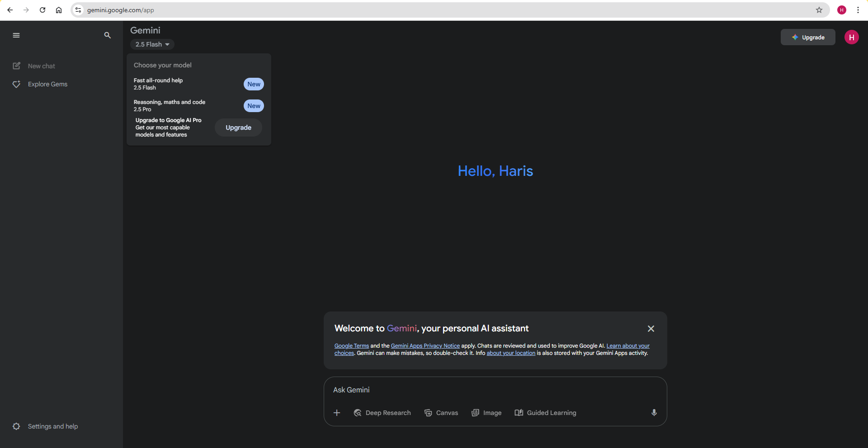Click the Guided Learning book icon
The image size is (868, 448).
click(519, 413)
